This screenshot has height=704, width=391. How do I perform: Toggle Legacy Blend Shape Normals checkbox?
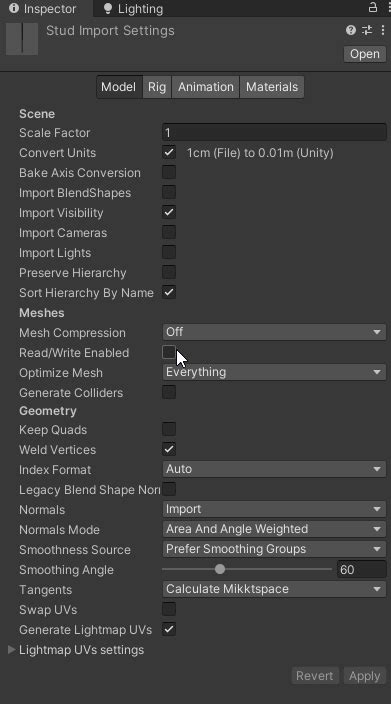(x=169, y=489)
